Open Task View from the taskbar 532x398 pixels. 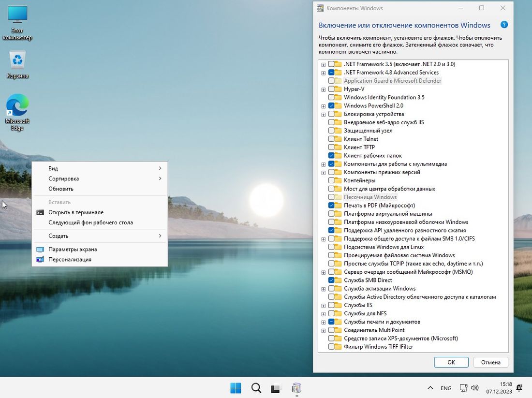[x=276, y=388]
